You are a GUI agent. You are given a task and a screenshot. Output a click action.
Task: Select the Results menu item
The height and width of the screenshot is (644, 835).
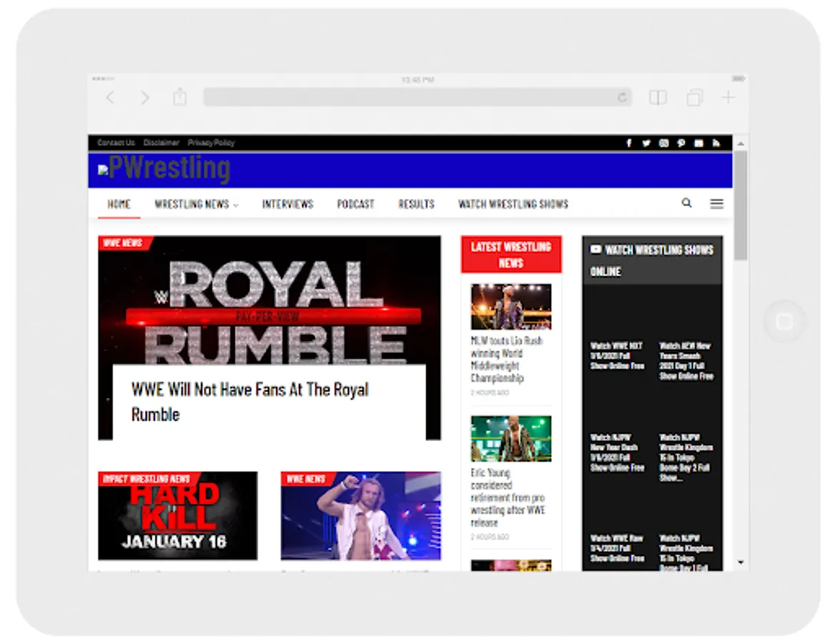click(416, 204)
